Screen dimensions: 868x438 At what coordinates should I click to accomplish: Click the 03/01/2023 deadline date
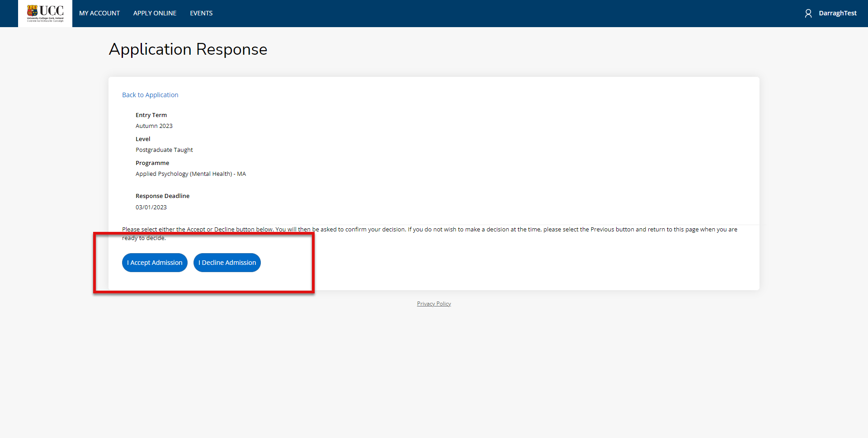click(151, 207)
